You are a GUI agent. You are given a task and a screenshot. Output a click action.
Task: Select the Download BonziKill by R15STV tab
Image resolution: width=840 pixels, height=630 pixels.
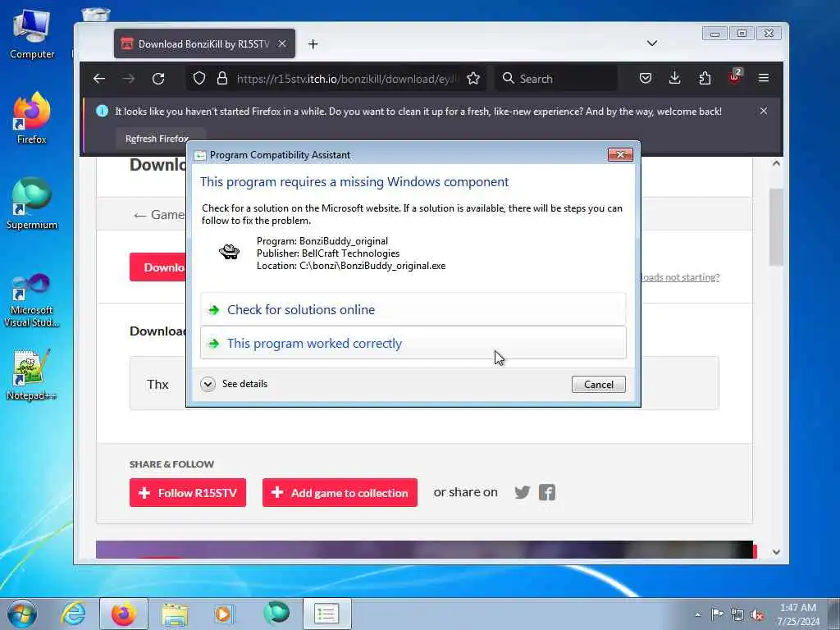pyautogui.click(x=204, y=44)
